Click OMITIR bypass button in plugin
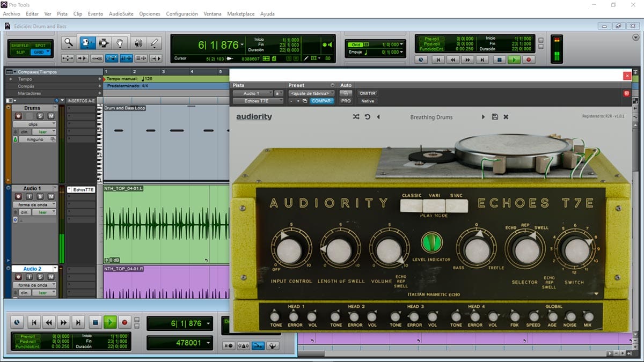Viewport: 644px width, 362px height. [x=368, y=93]
